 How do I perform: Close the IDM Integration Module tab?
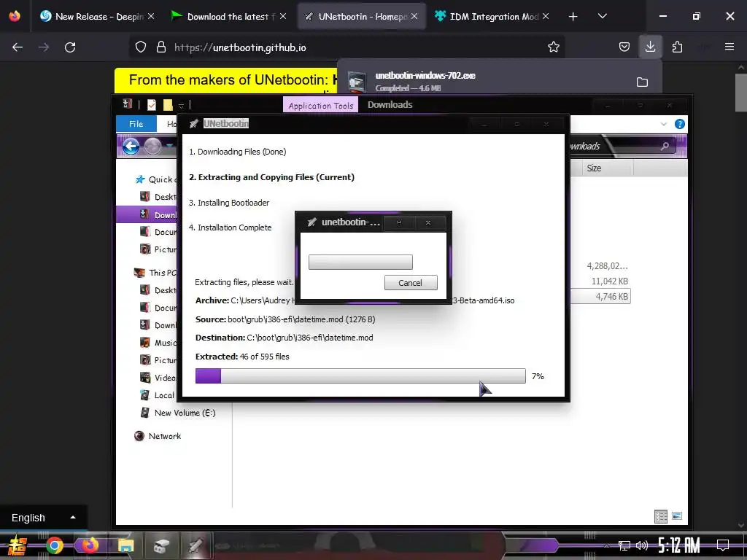pyautogui.click(x=546, y=16)
